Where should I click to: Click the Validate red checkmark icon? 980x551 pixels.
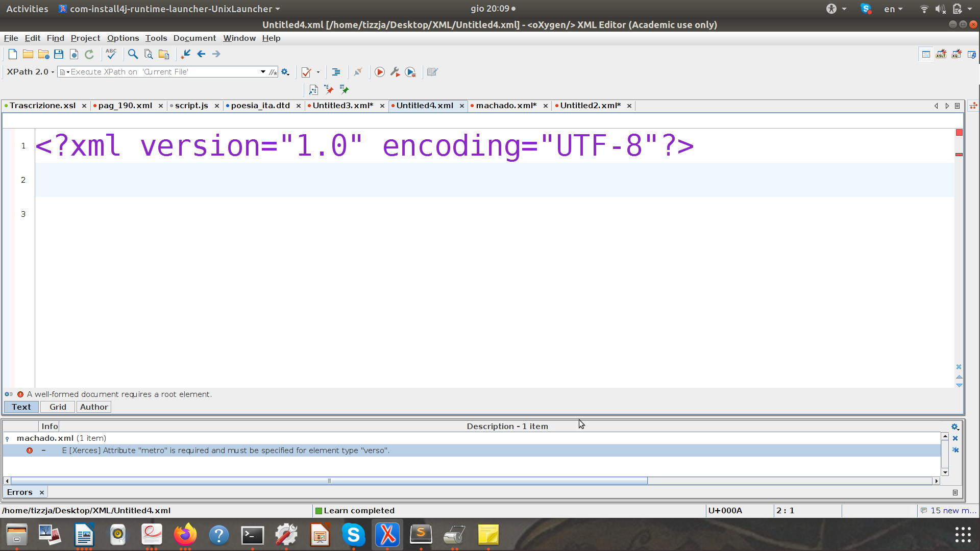click(306, 72)
